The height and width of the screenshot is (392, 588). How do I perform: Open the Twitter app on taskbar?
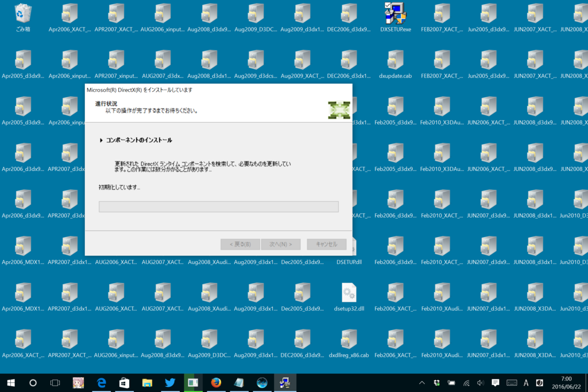pos(170,383)
